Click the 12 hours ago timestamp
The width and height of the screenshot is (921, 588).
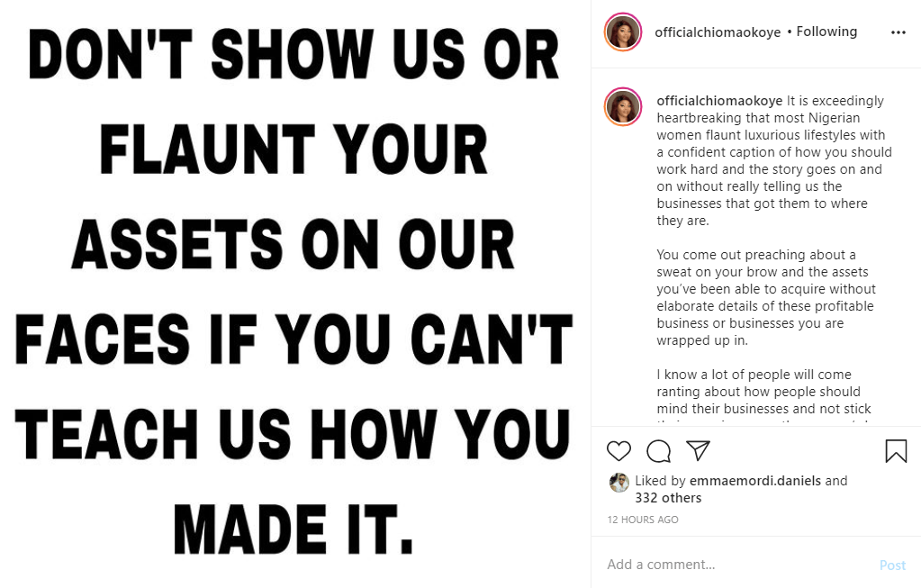point(643,520)
